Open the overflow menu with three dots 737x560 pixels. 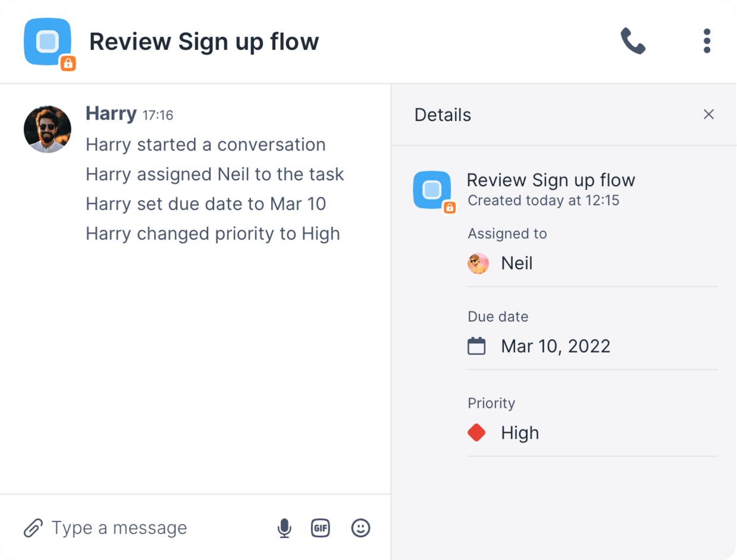[x=707, y=40]
